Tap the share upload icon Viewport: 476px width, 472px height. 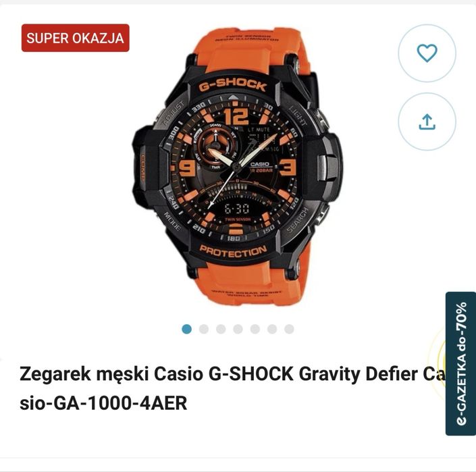[427, 122]
